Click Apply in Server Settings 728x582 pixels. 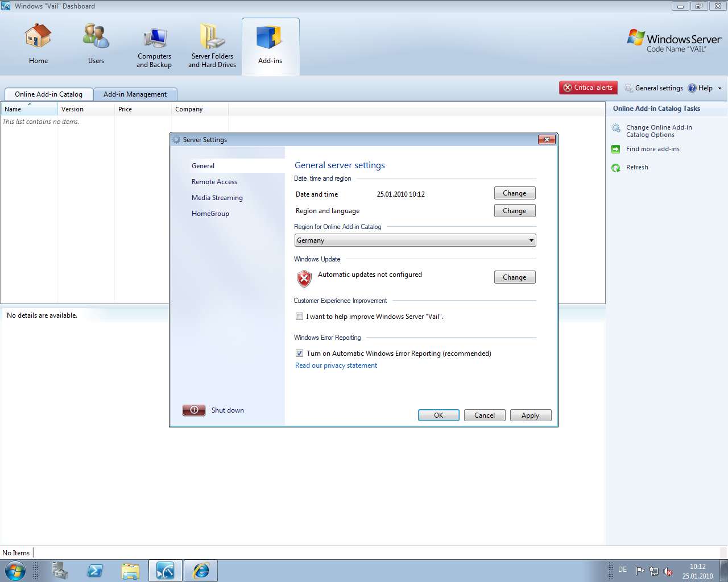point(531,415)
